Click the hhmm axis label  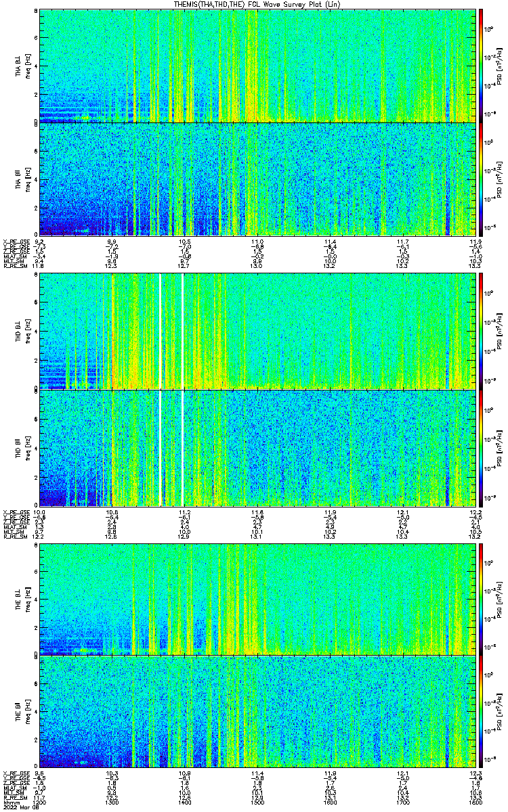pos(9,802)
